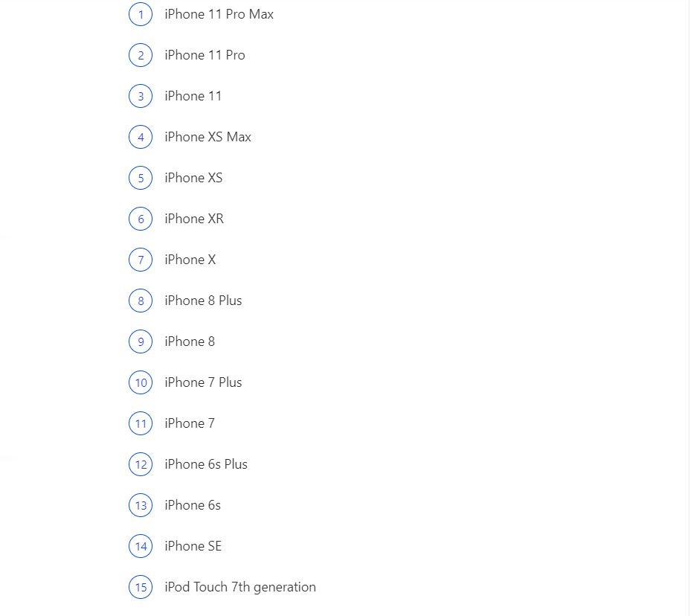Click the iPhone 11 list item
This screenshot has width=691, height=616.
point(193,96)
